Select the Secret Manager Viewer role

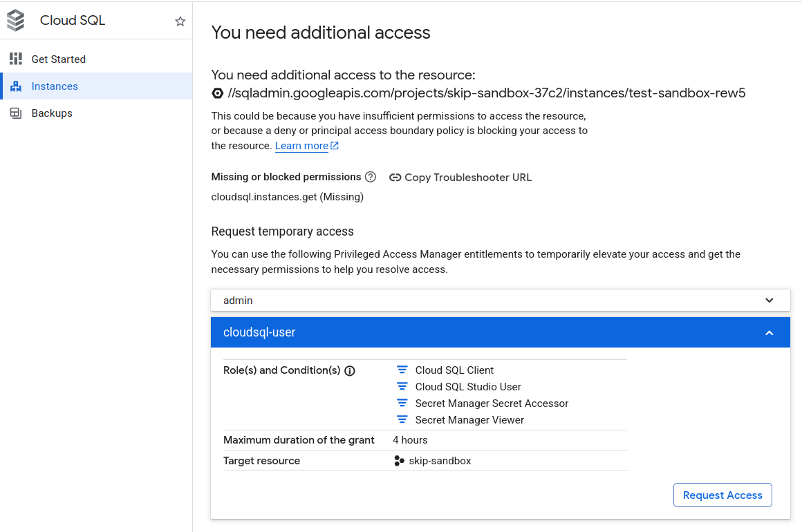pyautogui.click(x=469, y=420)
